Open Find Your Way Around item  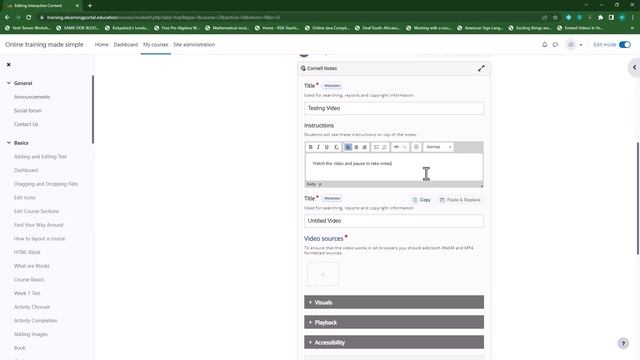(39, 225)
